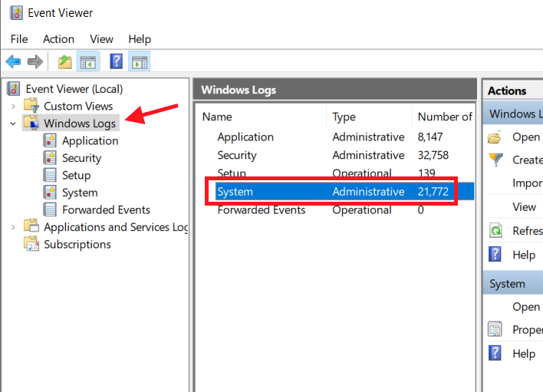Select Custom Views in the tree

pos(78,107)
